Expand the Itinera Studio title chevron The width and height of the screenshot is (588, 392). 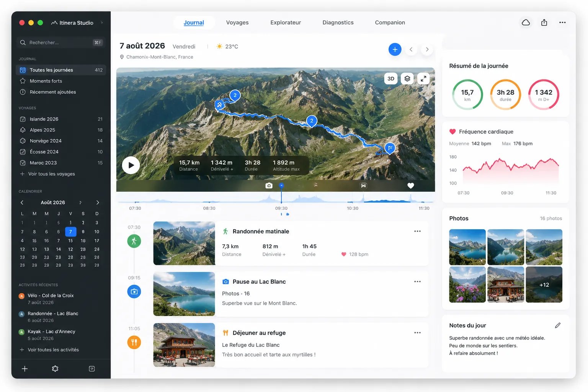click(x=101, y=23)
